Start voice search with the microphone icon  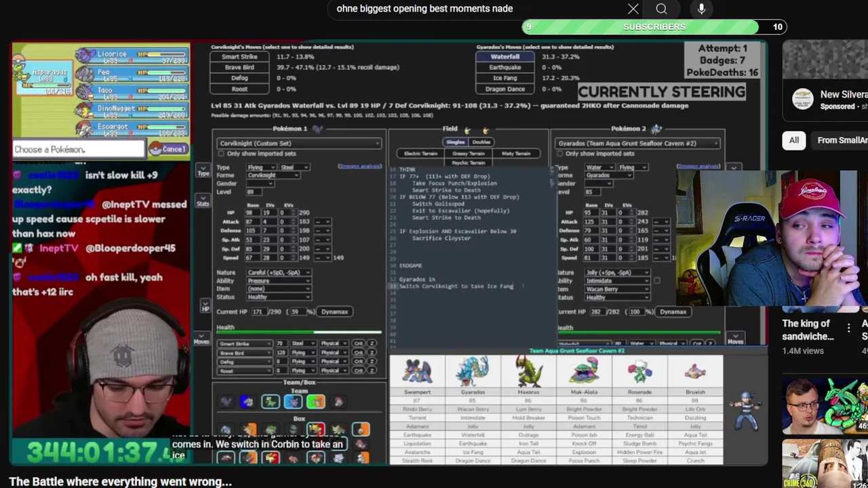point(701,9)
